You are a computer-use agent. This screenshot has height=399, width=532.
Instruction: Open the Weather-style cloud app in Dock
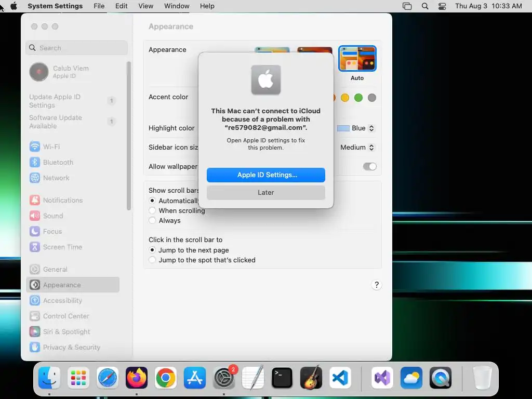(x=411, y=378)
